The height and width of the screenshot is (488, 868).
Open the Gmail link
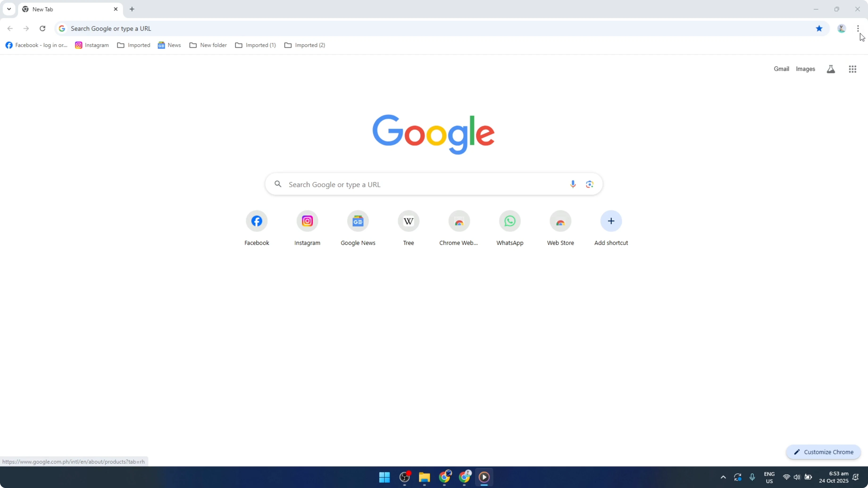[x=781, y=69]
